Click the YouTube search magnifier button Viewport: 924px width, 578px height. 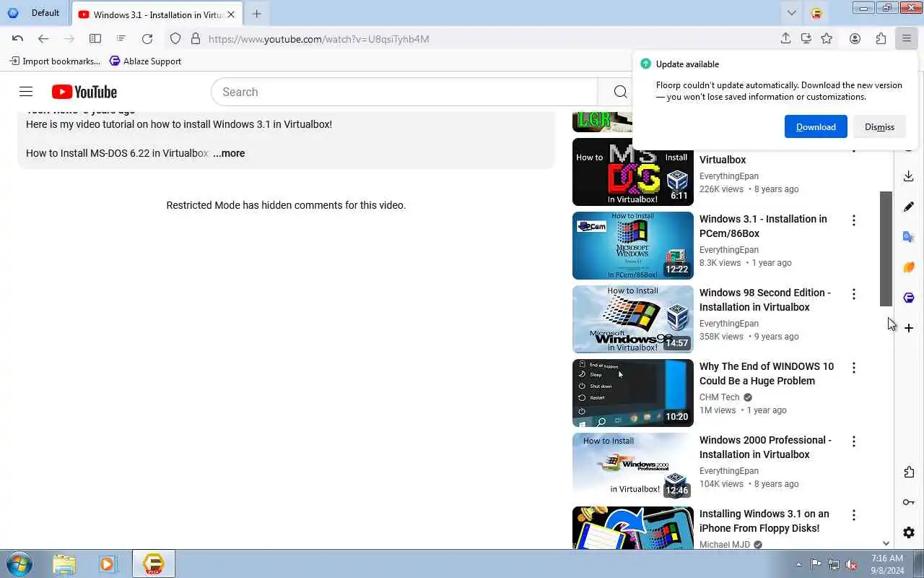click(620, 92)
